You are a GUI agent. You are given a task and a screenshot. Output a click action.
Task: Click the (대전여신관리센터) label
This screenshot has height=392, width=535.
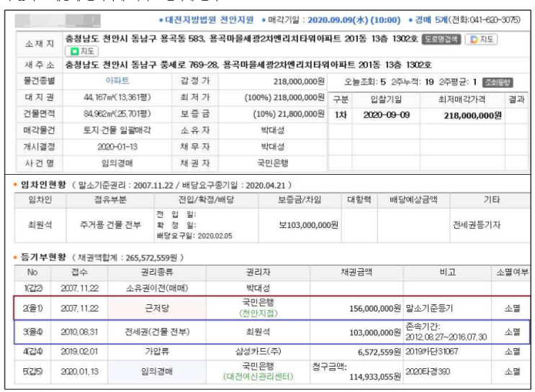coord(258,377)
